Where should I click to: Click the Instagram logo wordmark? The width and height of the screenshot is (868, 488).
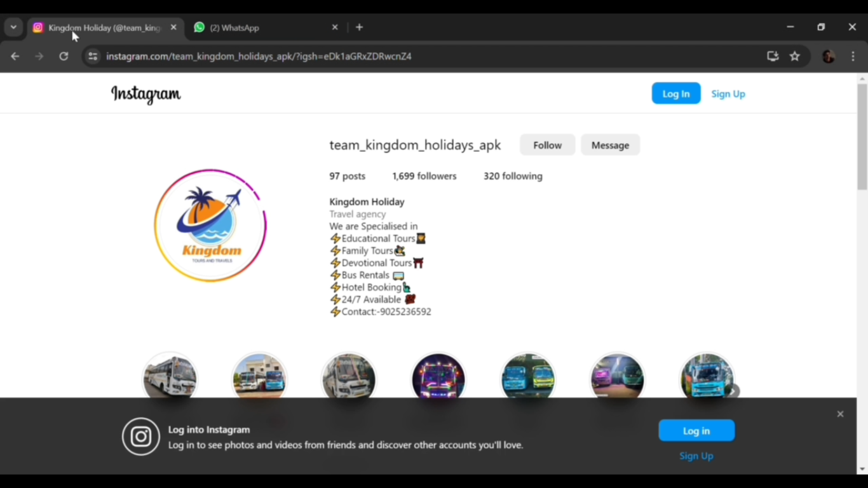(146, 94)
